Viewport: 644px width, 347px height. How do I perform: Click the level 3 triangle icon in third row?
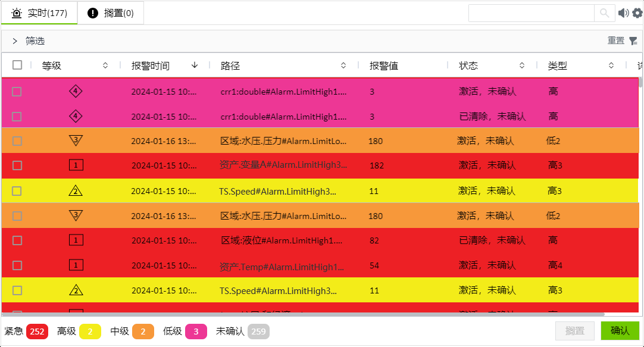(76, 140)
